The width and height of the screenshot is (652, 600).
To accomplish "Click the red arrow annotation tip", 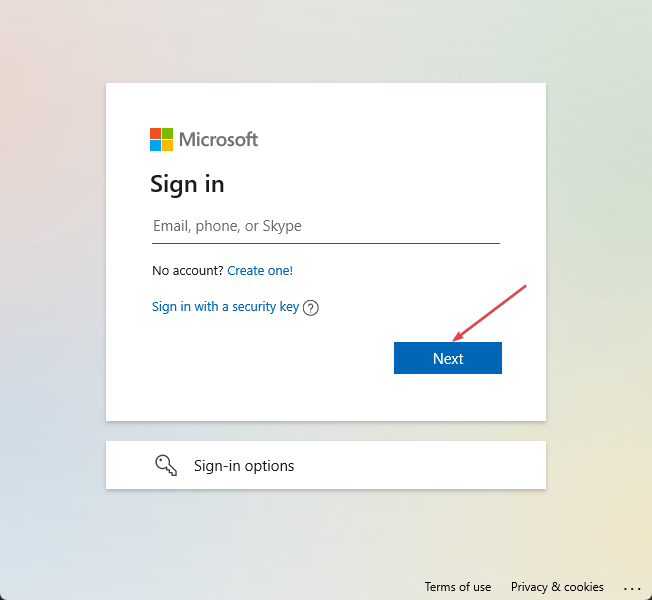I will (x=454, y=340).
